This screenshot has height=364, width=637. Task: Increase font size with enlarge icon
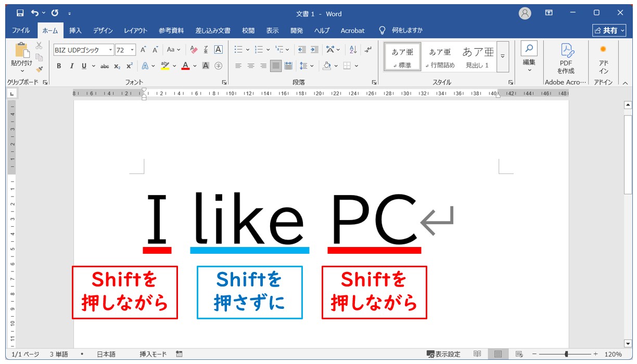click(x=143, y=50)
